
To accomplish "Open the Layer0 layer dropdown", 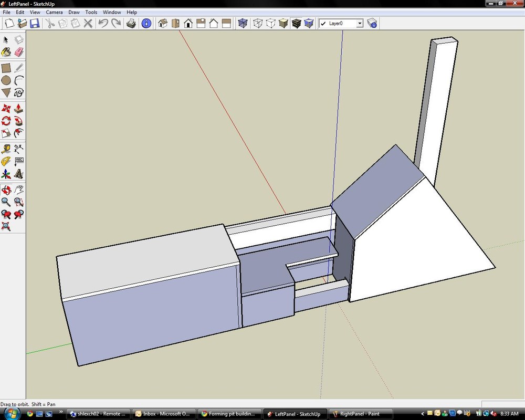I will tap(360, 24).
